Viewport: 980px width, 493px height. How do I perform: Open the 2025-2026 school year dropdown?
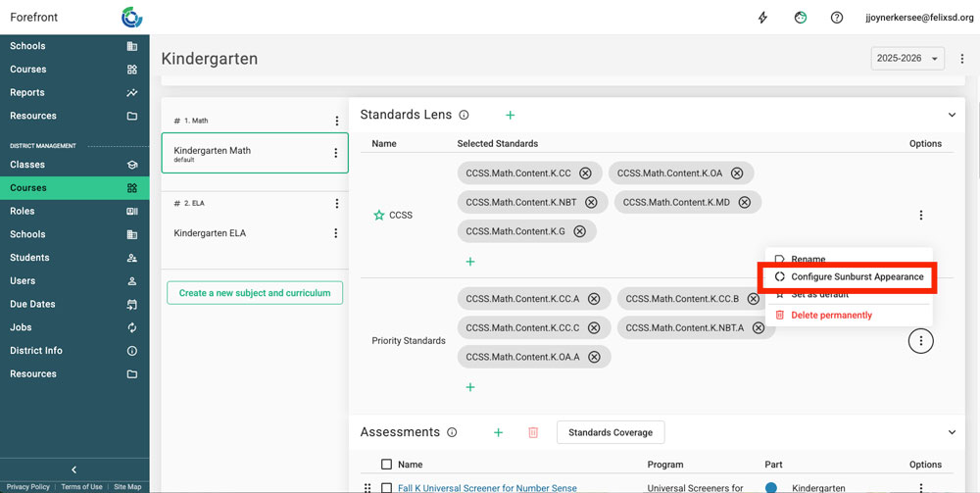907,59
